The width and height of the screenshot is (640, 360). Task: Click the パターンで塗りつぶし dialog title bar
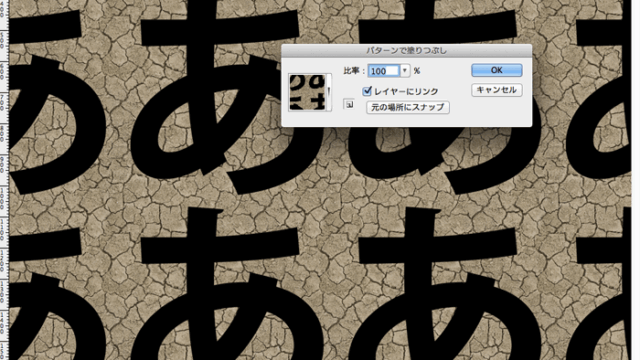click(407, 51)
